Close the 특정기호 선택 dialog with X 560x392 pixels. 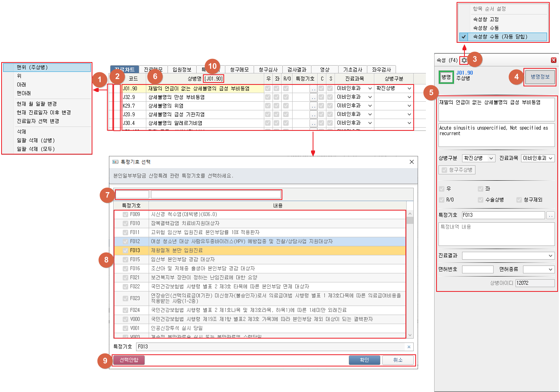[x=411, y=162]
